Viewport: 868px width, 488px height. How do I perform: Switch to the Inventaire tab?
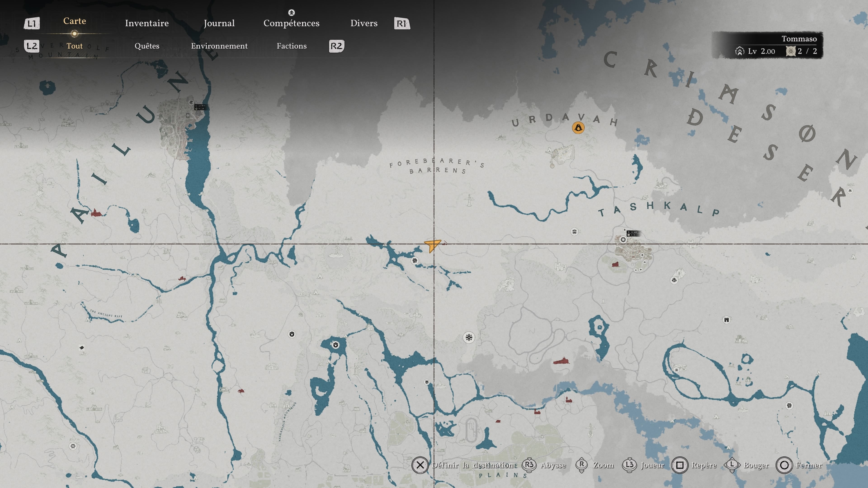pos(147,23)
